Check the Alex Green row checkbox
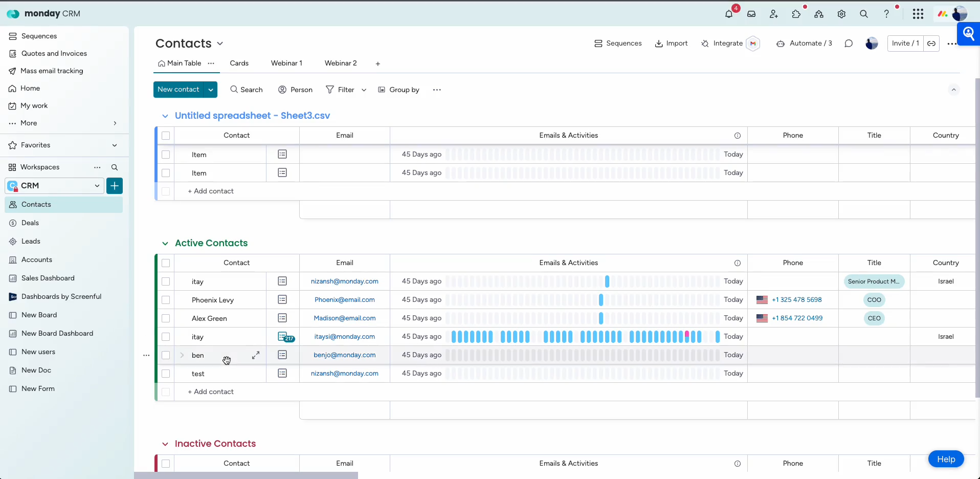980x479 pixels. 166,318
